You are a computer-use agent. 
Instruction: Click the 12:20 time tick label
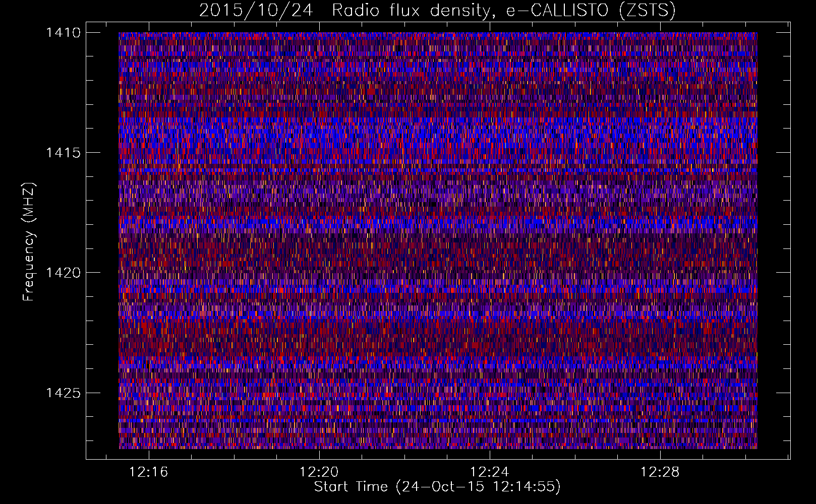[319, 472]
